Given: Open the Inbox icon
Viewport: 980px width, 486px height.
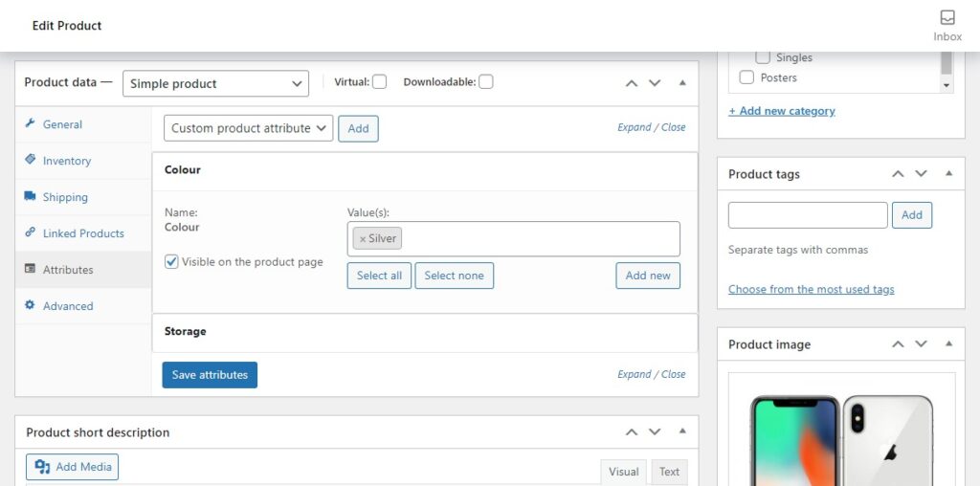Looking at the screenshot, I should point(947,18).
